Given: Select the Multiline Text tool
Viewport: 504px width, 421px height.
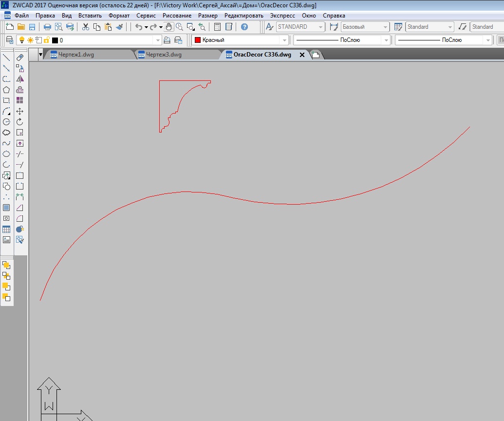Looking at the screenshot, I should pyautogui.click(x=6, y=240).
